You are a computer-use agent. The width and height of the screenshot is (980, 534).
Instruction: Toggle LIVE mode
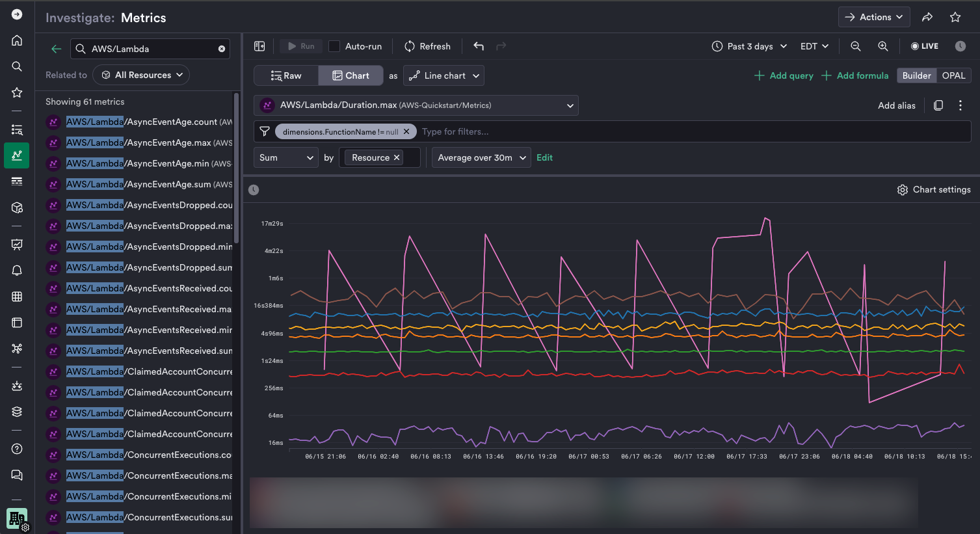(x=925, y=46)
